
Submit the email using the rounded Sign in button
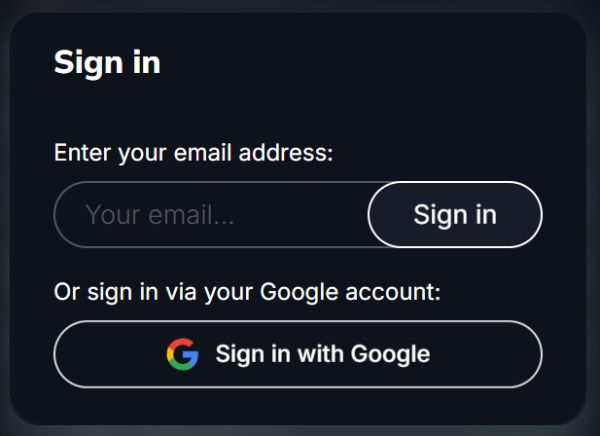[x=455, y=215]
